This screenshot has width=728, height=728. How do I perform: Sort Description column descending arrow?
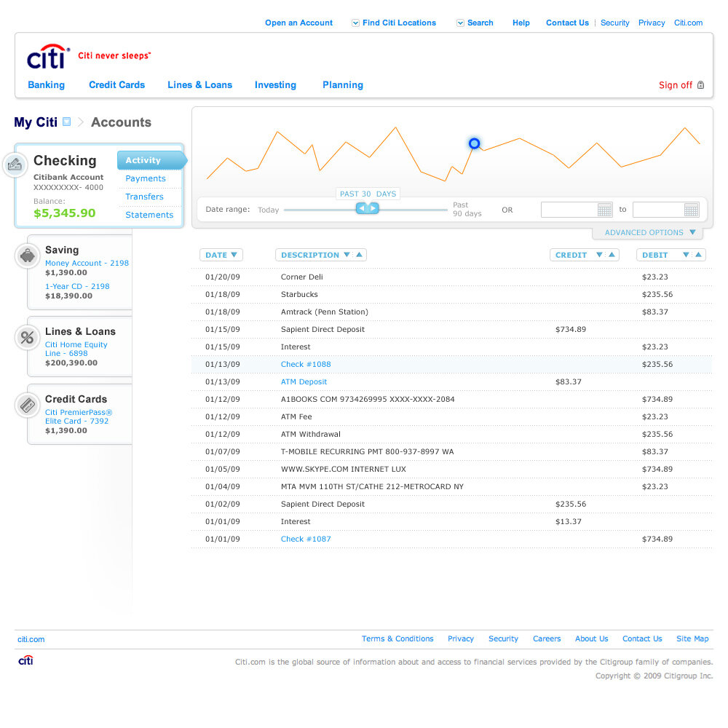(347, 255)
